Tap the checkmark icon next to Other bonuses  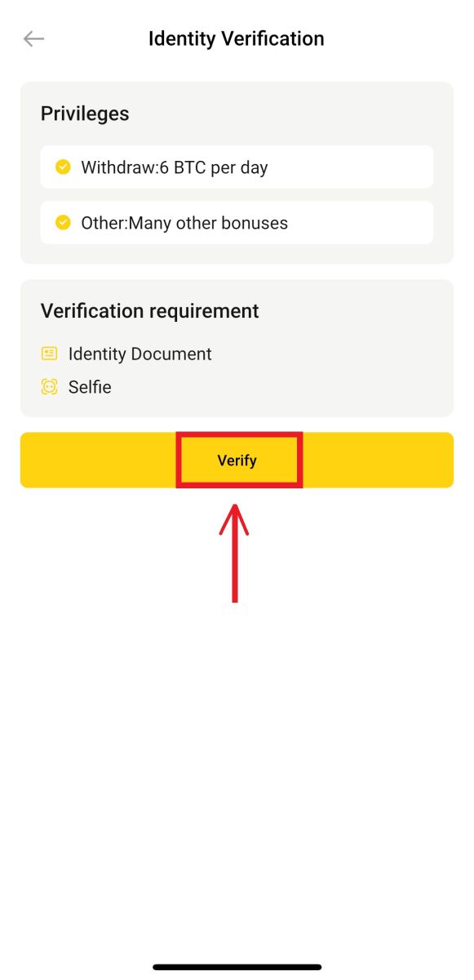[x=63, y=222]
